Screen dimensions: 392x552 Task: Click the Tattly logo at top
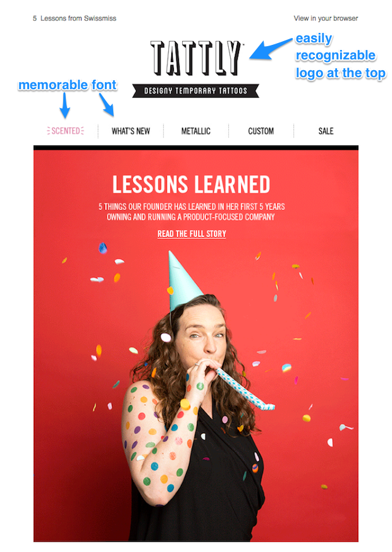(197, 58)
